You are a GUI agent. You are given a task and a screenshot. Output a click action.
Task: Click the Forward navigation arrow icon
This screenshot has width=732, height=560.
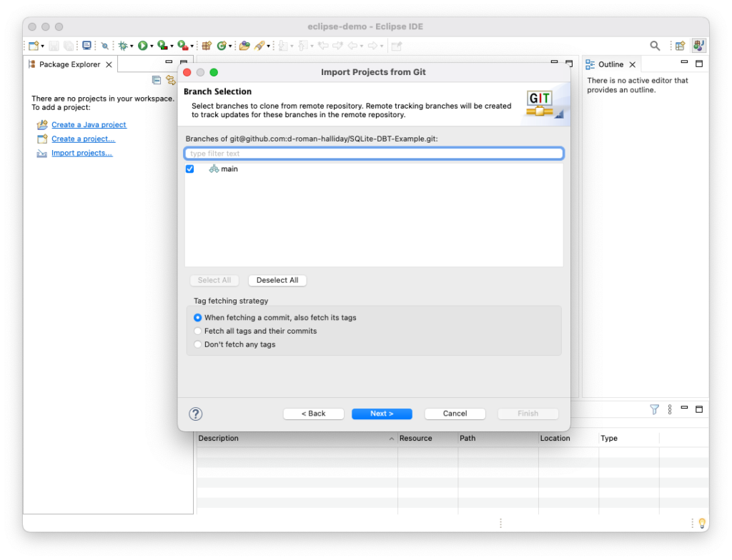372,46
